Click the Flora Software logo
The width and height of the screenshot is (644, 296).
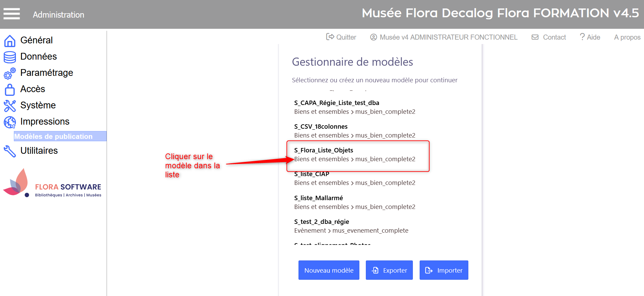[52, 183]
